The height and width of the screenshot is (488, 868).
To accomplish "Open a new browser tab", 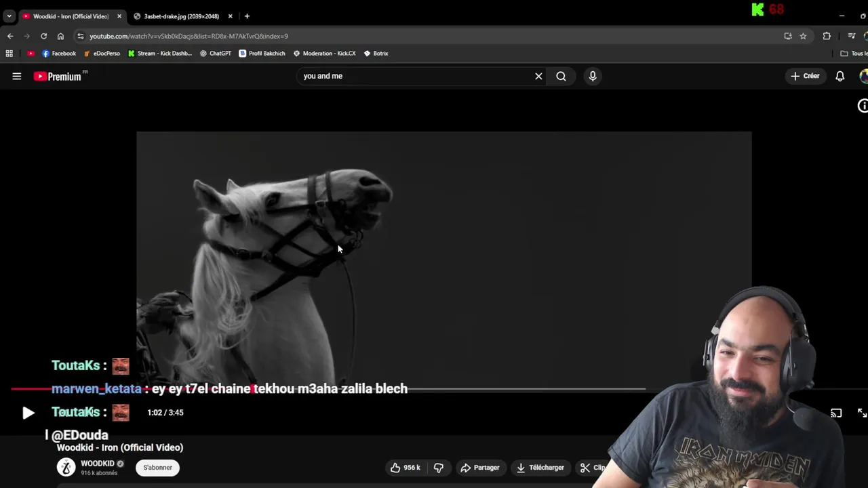I will click(x=247, y=16).
